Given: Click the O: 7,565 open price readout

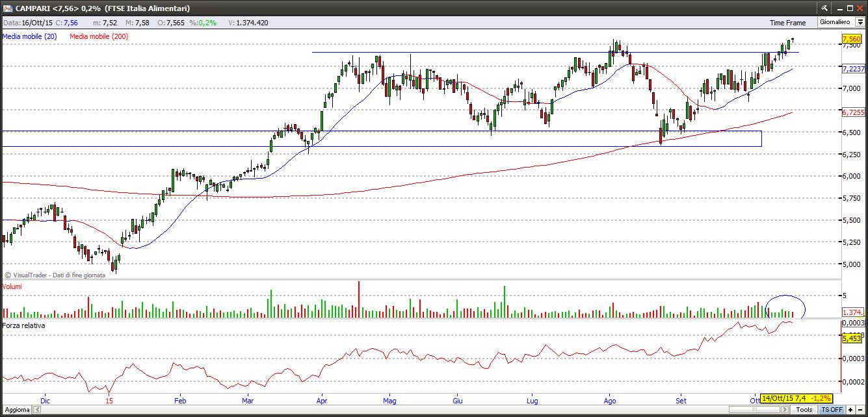Looking at the screenshot, I should (x=171, y=23).
